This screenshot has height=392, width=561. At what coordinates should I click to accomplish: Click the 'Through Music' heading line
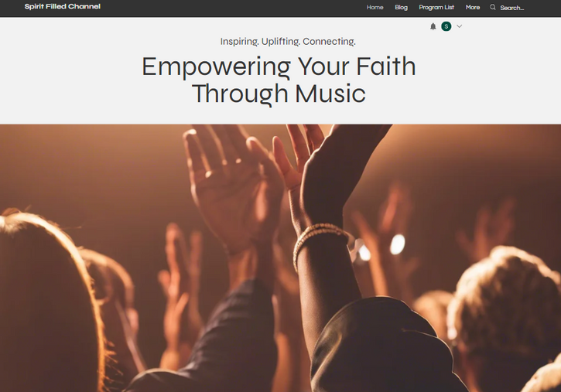tap(279, 94)
